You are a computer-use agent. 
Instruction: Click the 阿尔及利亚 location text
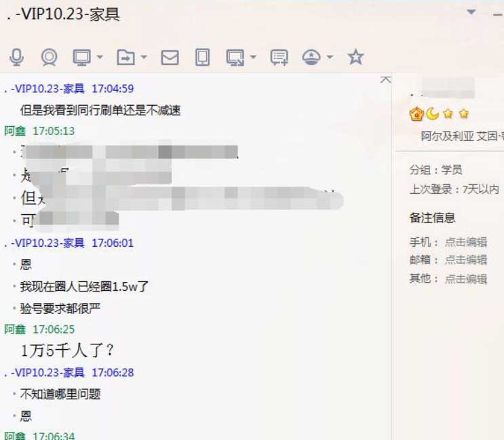[448, 136]
